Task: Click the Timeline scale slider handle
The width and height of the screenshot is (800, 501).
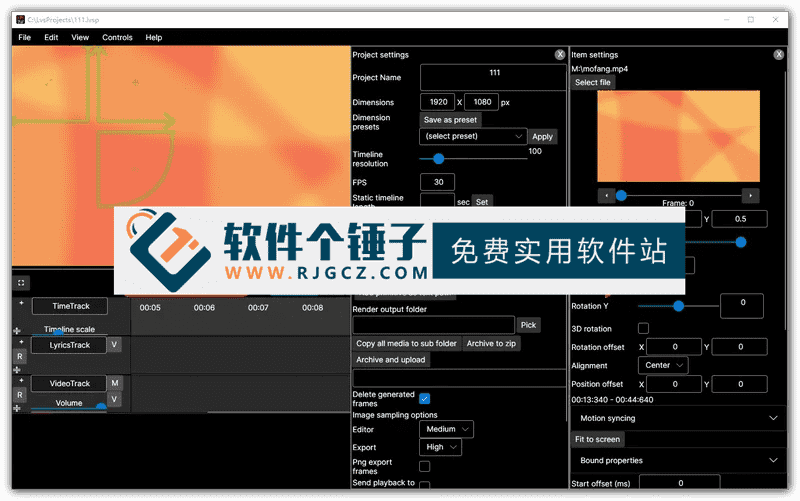Action: tap(58, 333)
